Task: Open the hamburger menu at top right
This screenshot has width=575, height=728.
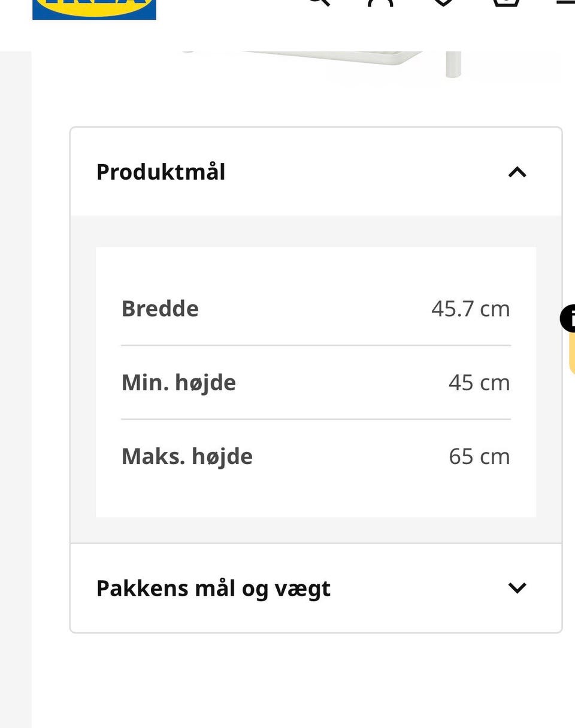Action: (566, 2)
